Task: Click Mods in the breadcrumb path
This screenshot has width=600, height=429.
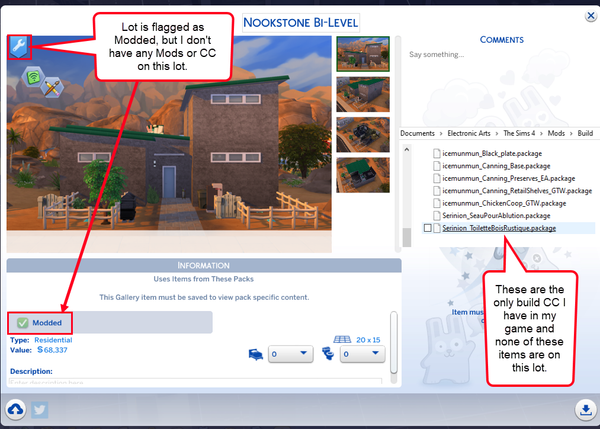Action: pos(556,134)
